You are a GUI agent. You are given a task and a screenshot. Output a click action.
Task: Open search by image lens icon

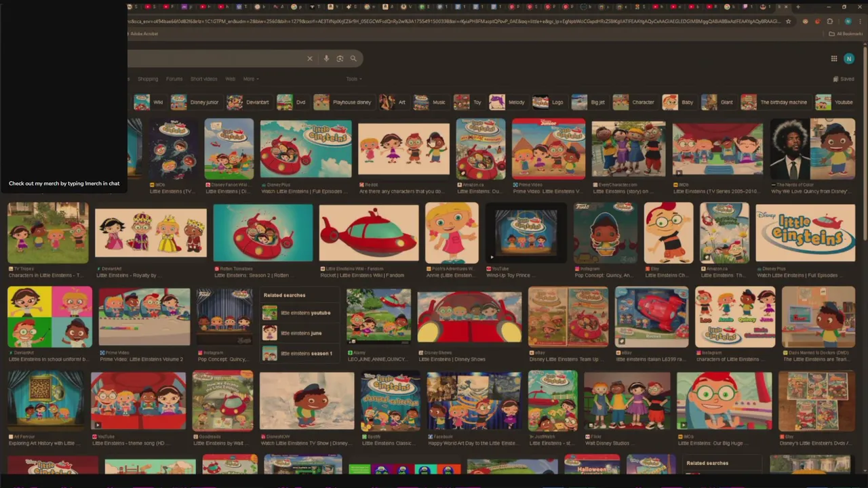pos(340,59)
